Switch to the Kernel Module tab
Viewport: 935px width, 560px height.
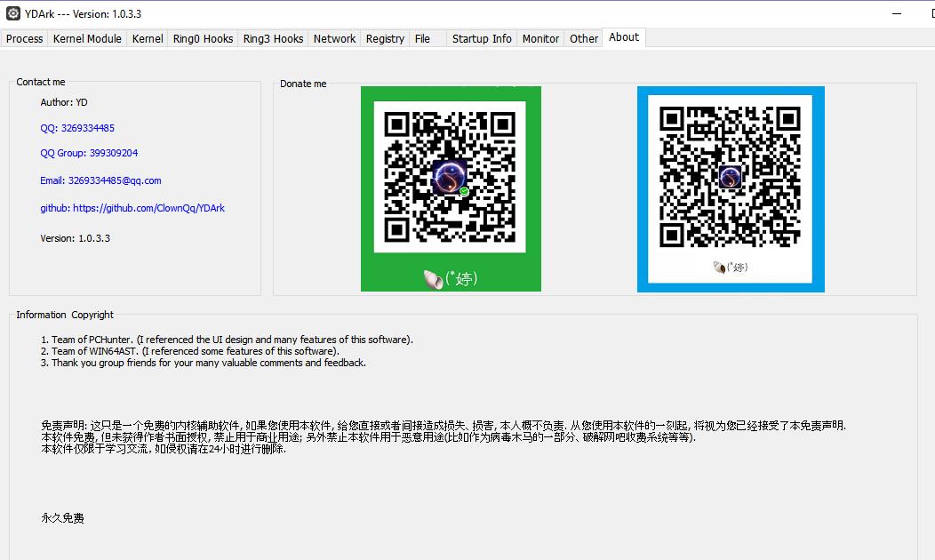pos(87,39)
